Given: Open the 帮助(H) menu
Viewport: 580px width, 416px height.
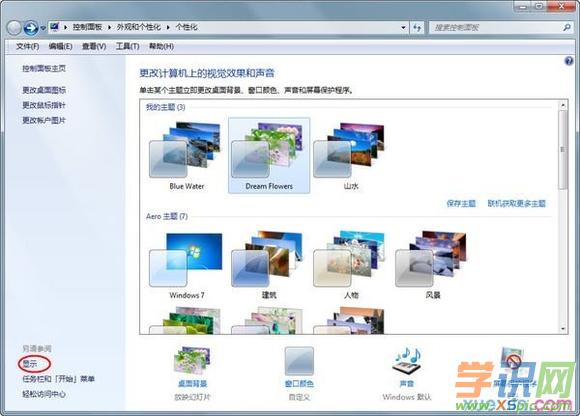Looking at the screenshot, I should 161,46.
